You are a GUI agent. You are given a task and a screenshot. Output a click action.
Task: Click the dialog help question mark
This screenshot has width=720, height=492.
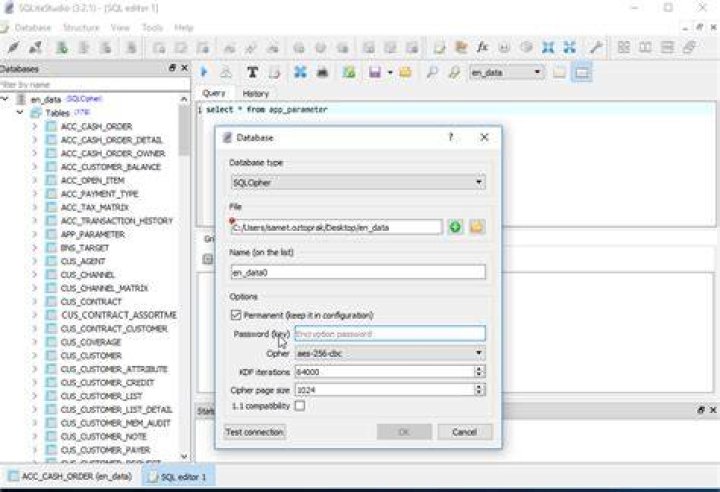coord(451,137)
